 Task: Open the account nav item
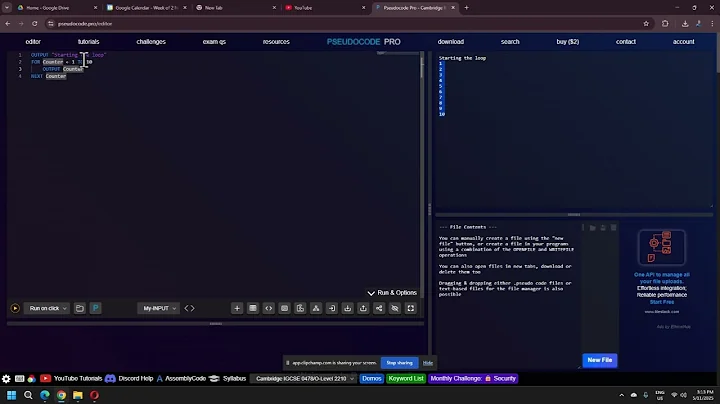(x=683, y=42)
